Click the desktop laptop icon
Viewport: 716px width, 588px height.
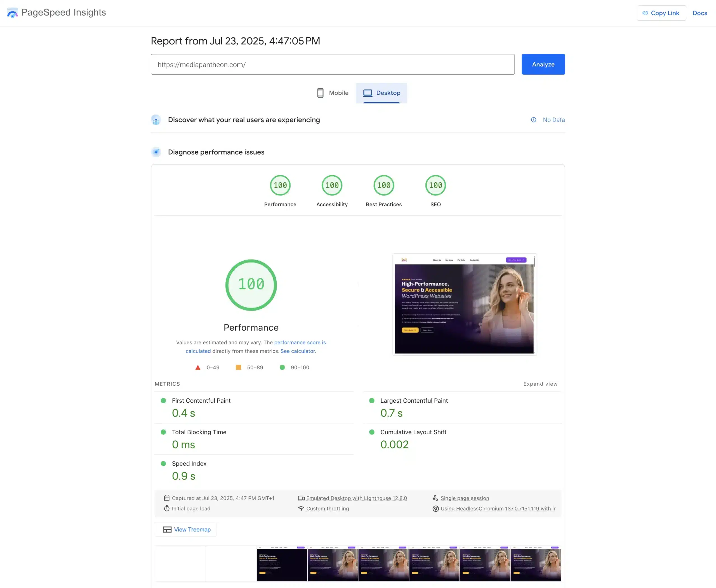click(368, 93)
